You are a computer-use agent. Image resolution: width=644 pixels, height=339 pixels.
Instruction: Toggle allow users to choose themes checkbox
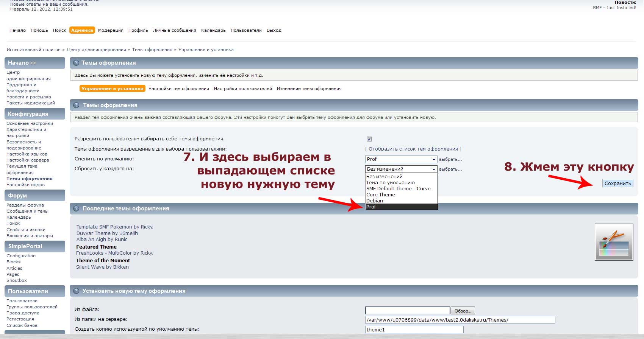click(369, 139)
